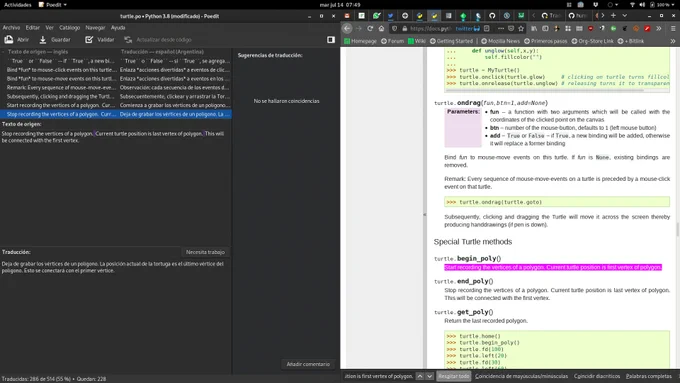The width and height of the screenshot is (680, 383).
Task: Open the Navegar menu
Action: pos(95,27)
